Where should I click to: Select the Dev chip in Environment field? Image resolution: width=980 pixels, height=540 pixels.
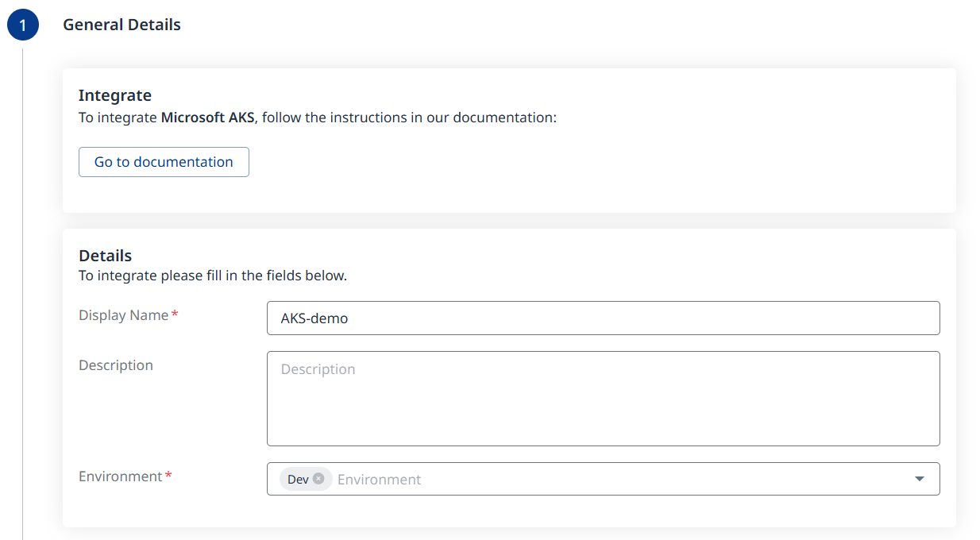click(298, 480)
